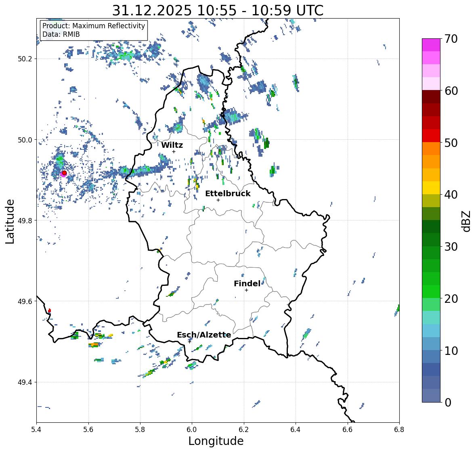Viewport: 476px width, 451px height.
Task: Click 'Product: Maximum Reflectivity' legend text
Action: point(94,26)
